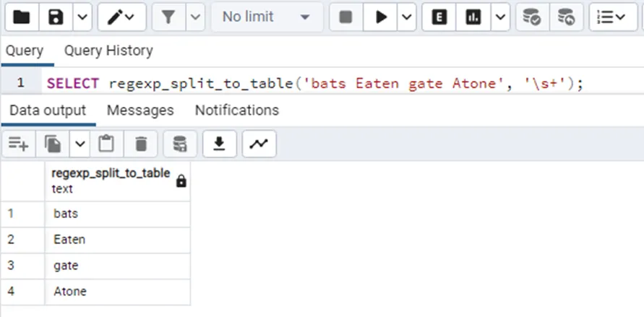Click the Explain Analyze chart icon

point(473,17)
